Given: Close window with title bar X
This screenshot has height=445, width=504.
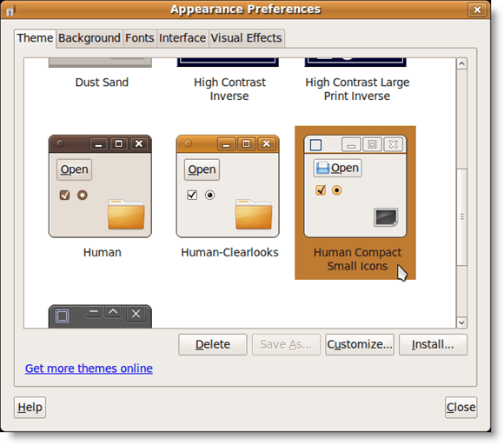Looking at the screenshot, I should (x=477, y=10).
